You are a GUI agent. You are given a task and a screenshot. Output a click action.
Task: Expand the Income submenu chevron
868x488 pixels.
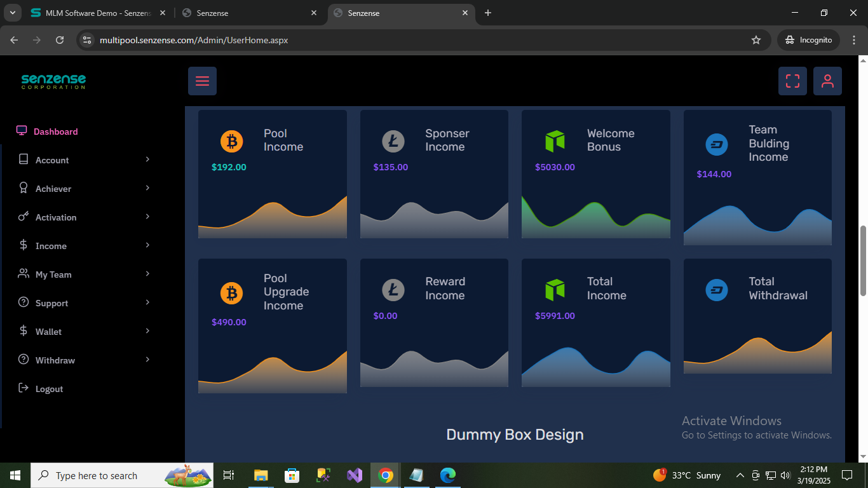pos(147,245)
